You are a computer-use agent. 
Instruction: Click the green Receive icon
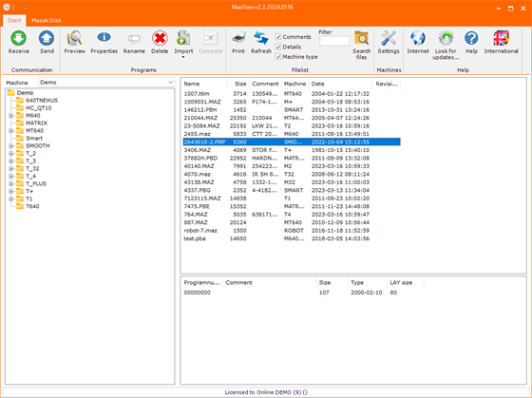coord(18,38)
